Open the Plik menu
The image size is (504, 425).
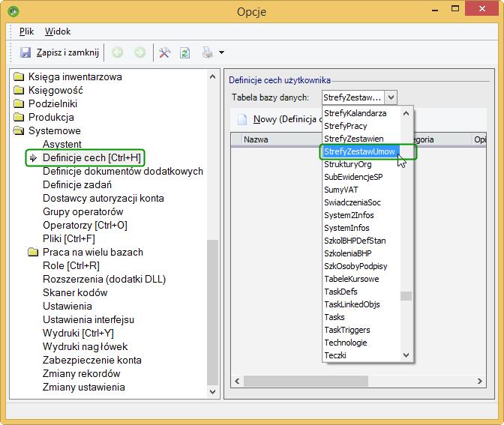coord(26,31)
